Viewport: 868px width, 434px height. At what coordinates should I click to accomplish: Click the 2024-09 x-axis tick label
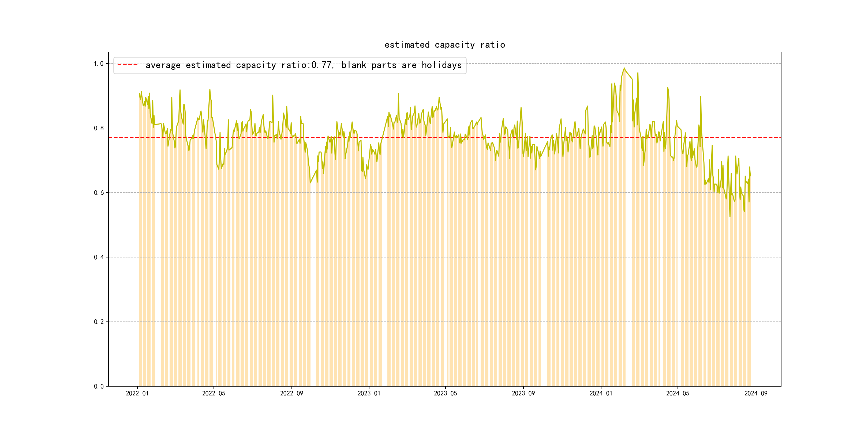pos(755,393)
